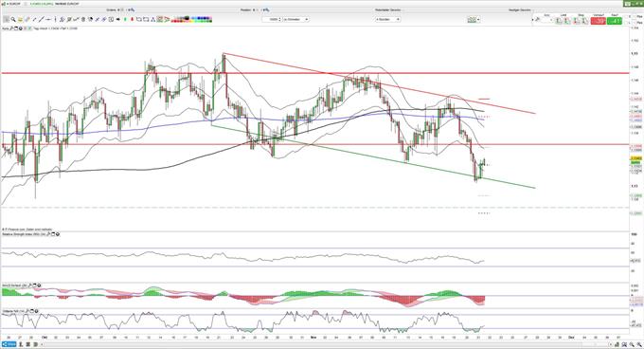
Task: Click the green Kauf buy button
Action: [x=615, y=21]
